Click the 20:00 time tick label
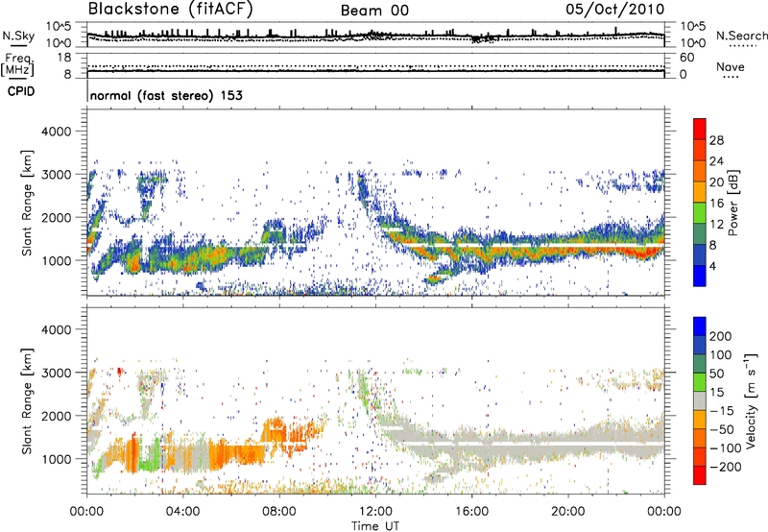 click(x=567, y=512)
